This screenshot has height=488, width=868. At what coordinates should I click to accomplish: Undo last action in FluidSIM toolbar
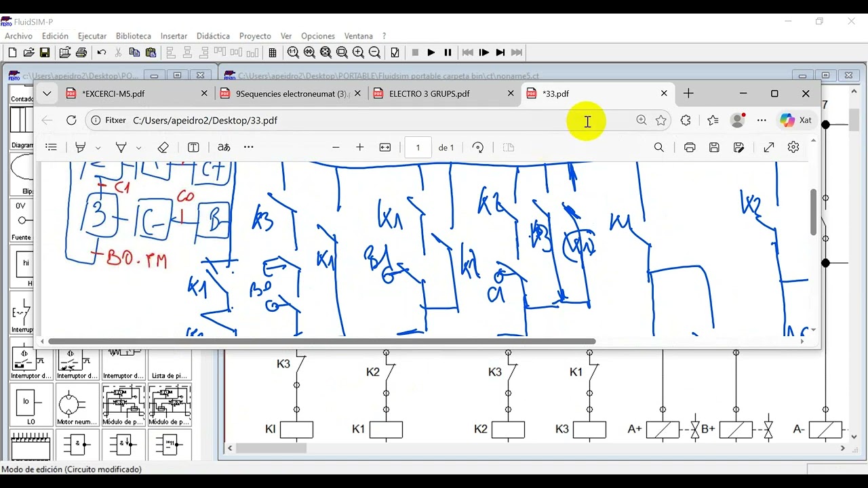pos(102,52)
